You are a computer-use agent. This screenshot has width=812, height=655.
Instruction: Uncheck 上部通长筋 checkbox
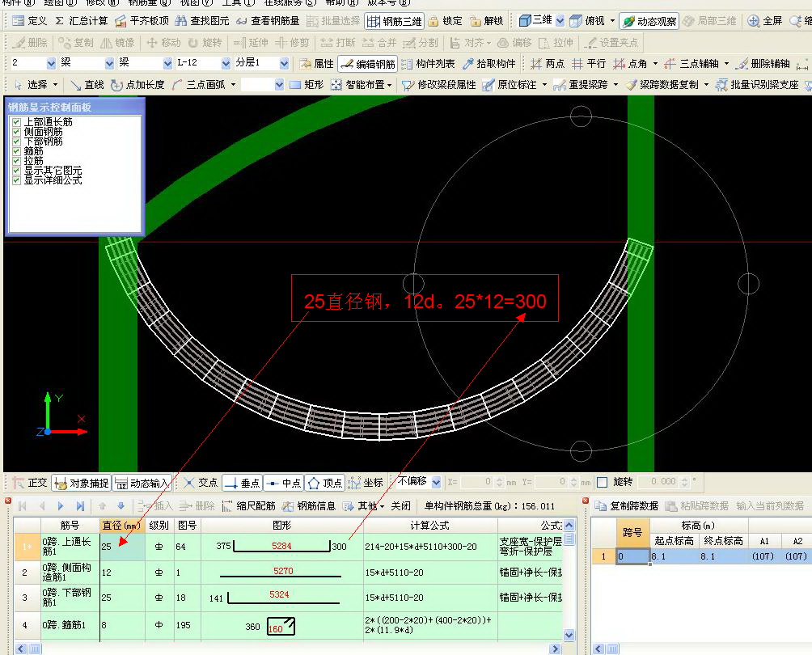[x=16, y=122]
